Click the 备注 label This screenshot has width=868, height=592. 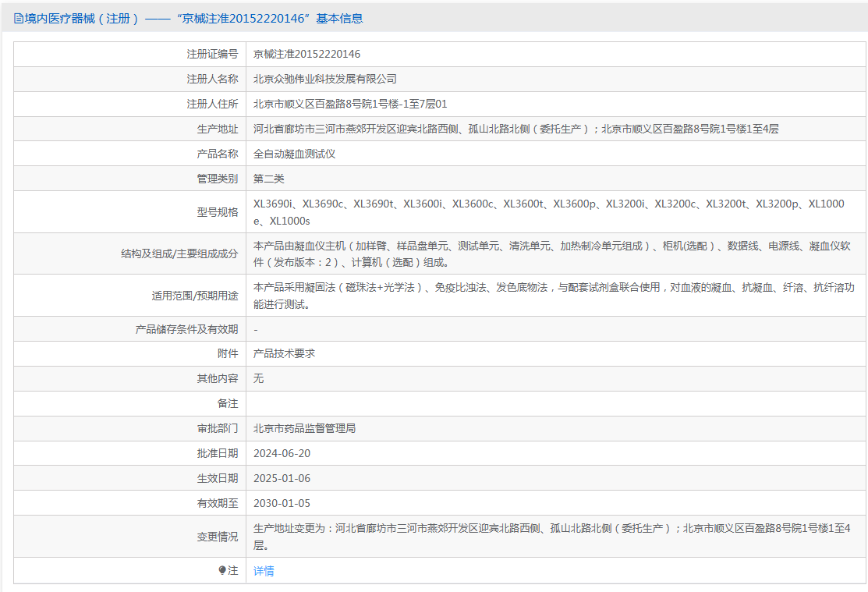228,404
